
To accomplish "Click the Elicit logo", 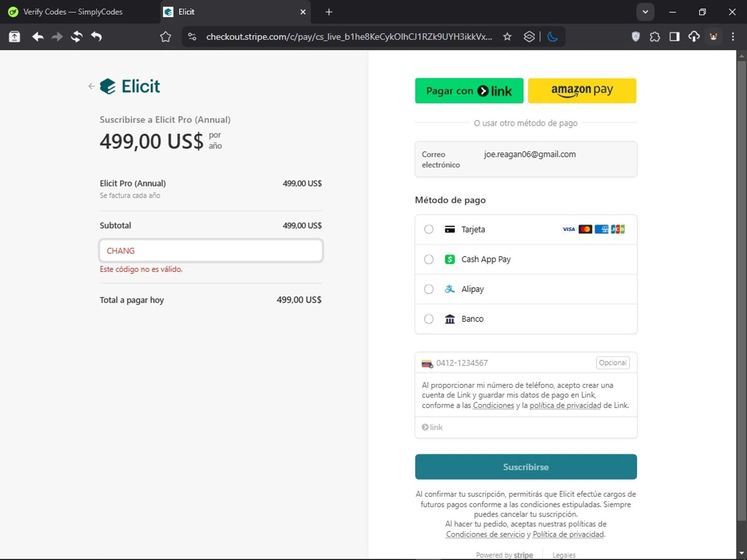I will 130,86.
